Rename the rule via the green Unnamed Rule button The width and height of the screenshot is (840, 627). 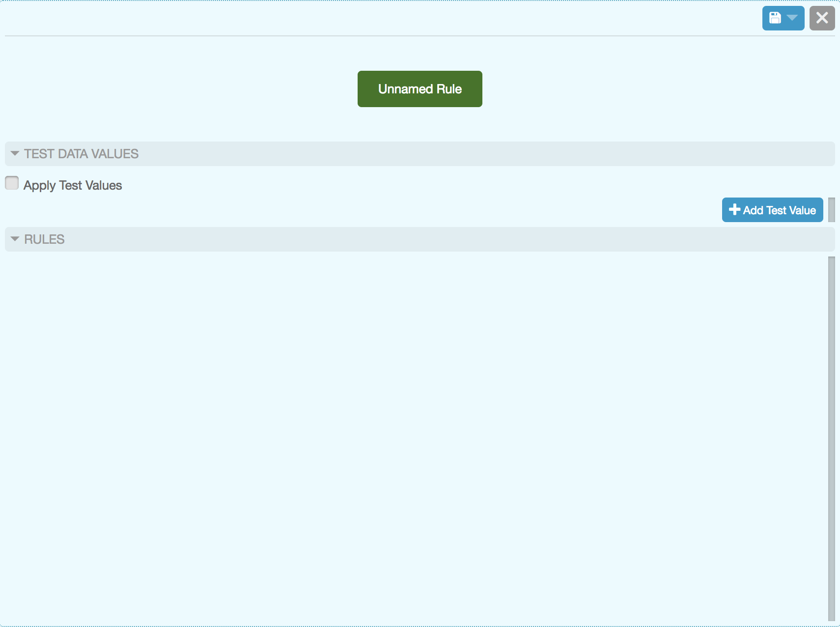[420, 89]
